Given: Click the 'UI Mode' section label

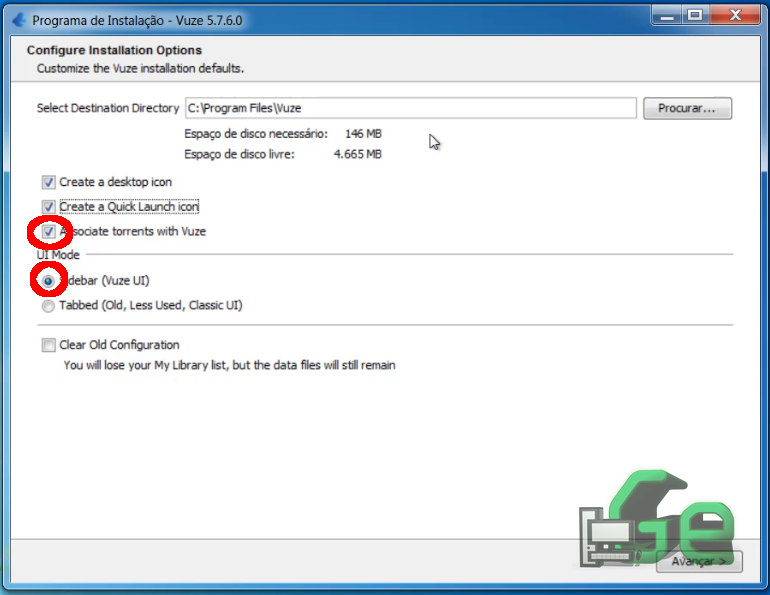Looking at the screenshot, I should click(x=58, y=255).
